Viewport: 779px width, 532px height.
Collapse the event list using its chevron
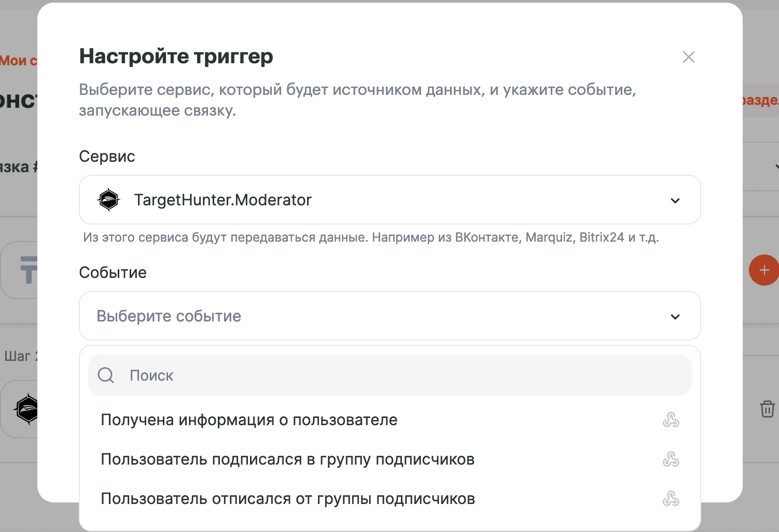(x=675, y=317)
